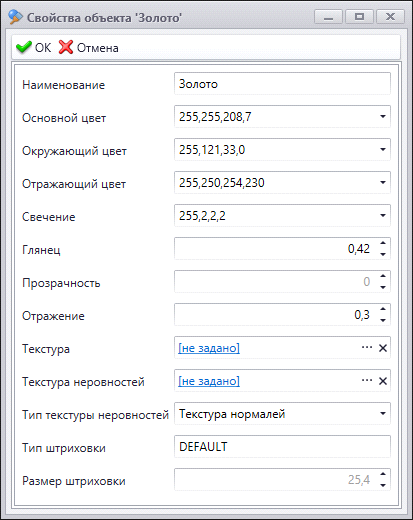The image size is (413, 520).
Task: Click the Текстура [не задано] link
Action: (209, 348)
